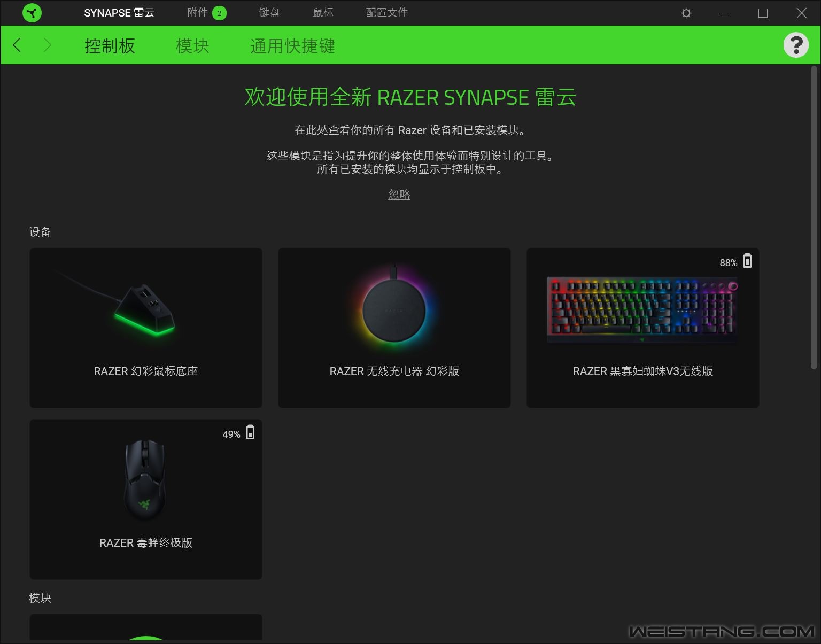Close the Synapse window
The width and height of the screenshot is (821, 644).
point(802,13)
